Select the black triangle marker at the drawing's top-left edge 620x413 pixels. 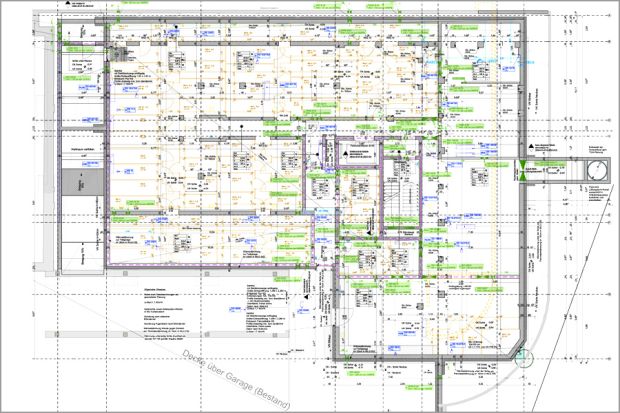[x=68, y=3]
